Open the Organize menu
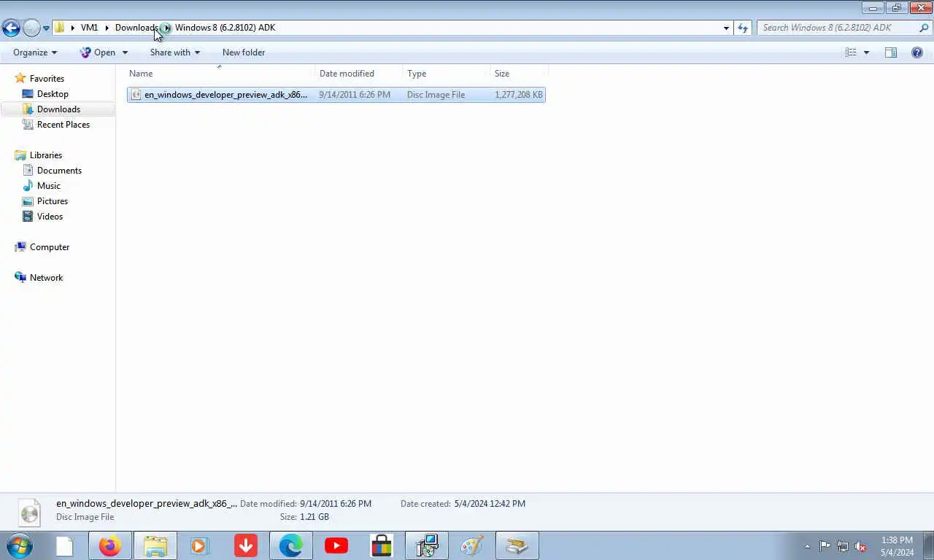This screenshot has height=560, width=934. 35,52
